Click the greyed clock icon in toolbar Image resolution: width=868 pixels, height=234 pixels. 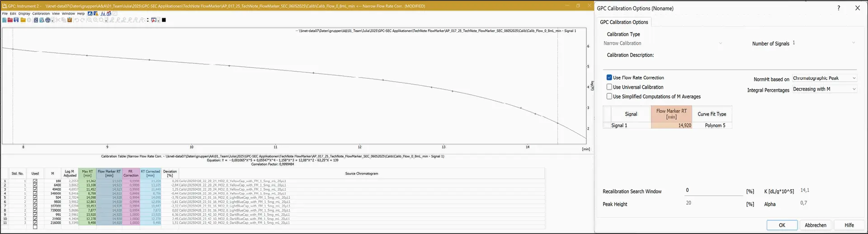[29, 20]
